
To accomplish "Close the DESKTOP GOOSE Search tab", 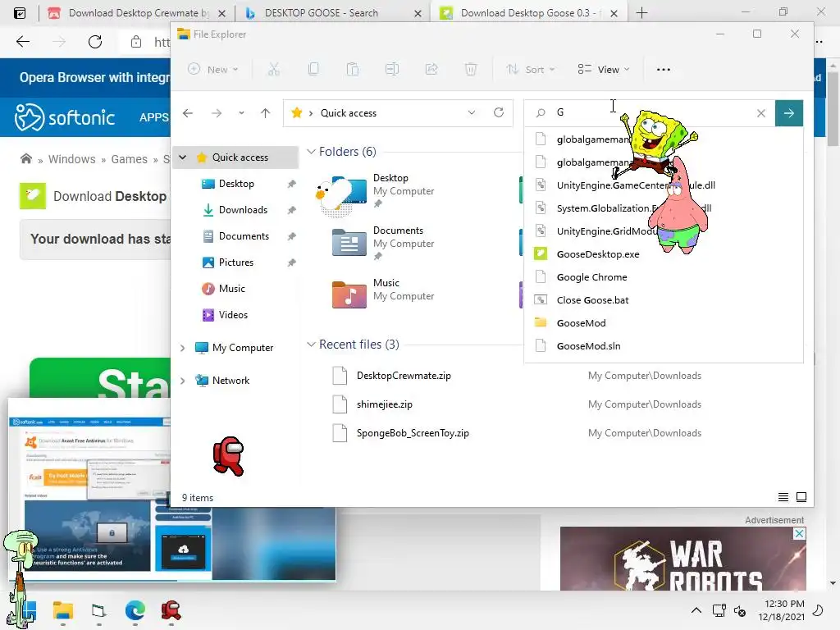I will click(x=418, y=13).
